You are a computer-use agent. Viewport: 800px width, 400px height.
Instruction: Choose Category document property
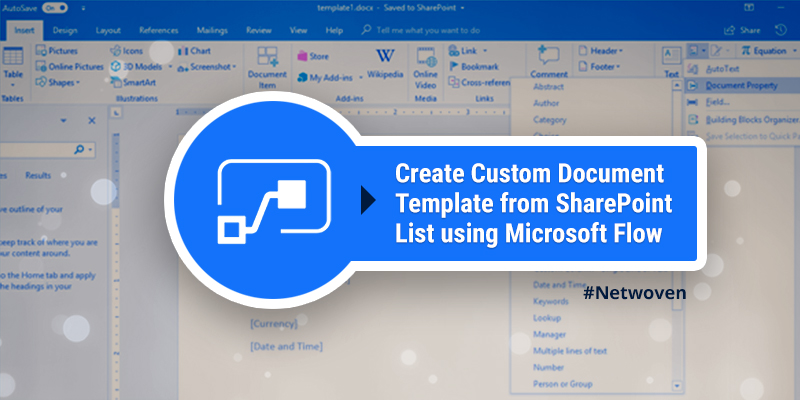(x=549, y=120)
